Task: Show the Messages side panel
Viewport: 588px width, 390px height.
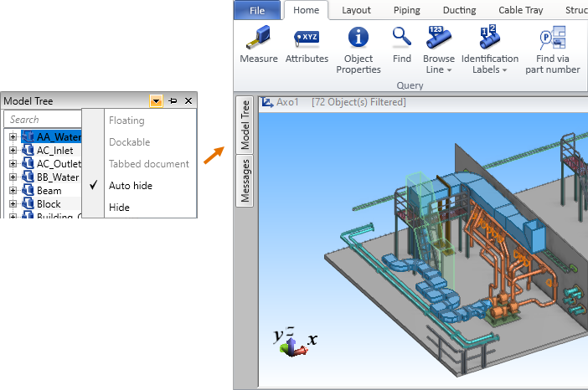Action: [246, 180]
